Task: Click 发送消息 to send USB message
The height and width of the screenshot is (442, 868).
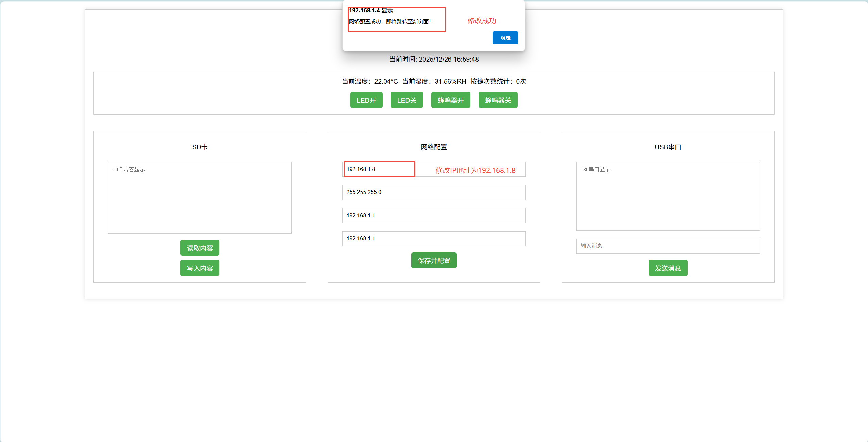Action: (668, 268)
